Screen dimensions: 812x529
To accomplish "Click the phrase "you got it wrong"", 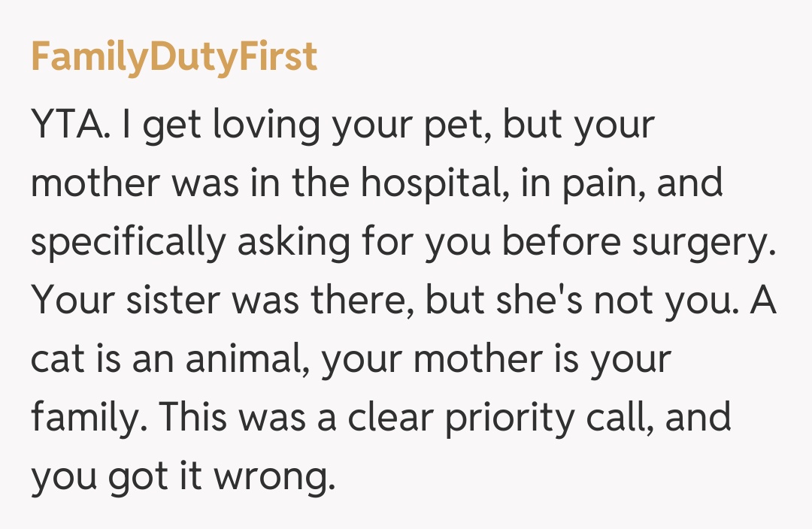I will (x=180, y=476).
